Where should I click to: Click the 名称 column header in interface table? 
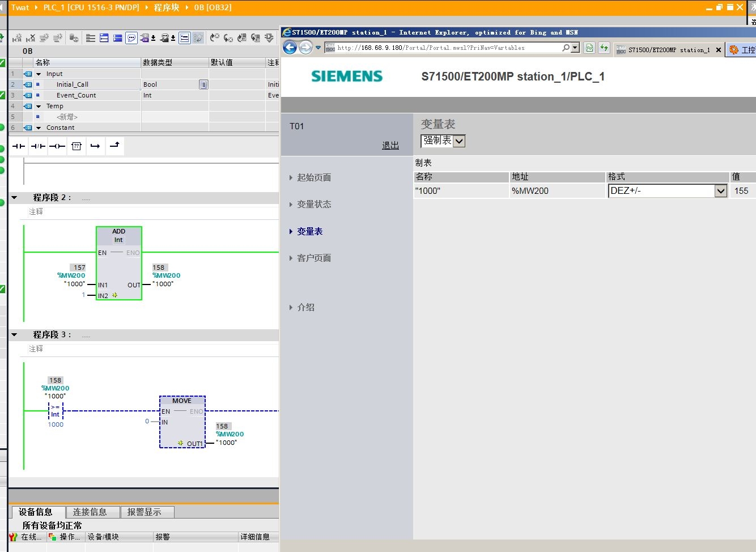pos(87,62)
